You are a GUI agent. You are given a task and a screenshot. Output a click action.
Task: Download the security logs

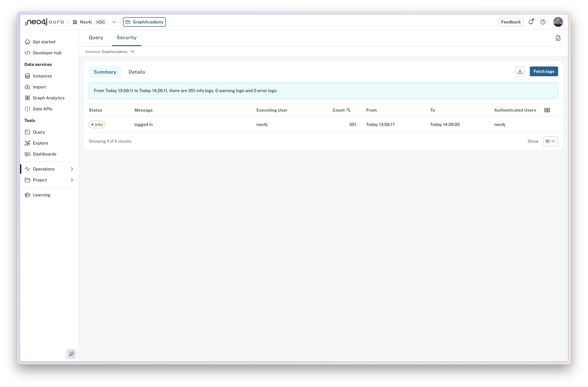click(x=520, y=71)
